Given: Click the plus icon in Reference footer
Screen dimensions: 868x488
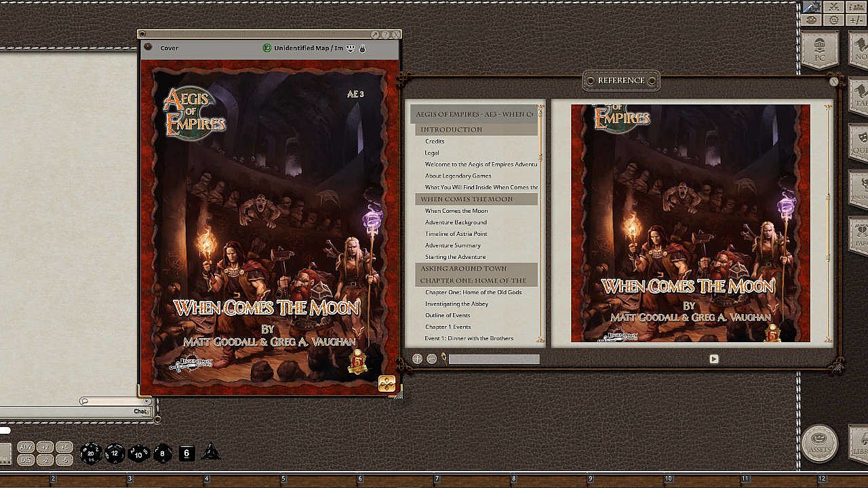Looking at the screenshot, I should [417, 359].
